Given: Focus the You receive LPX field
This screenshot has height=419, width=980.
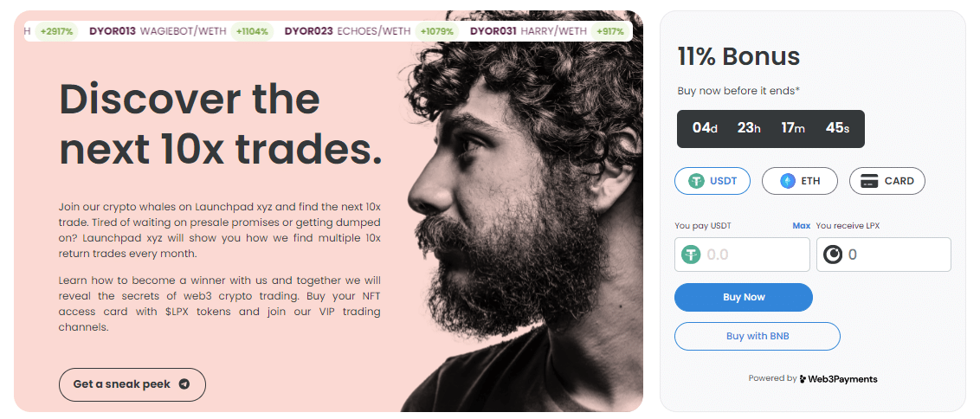Looking at the screenshot, I should pos(884,255).
